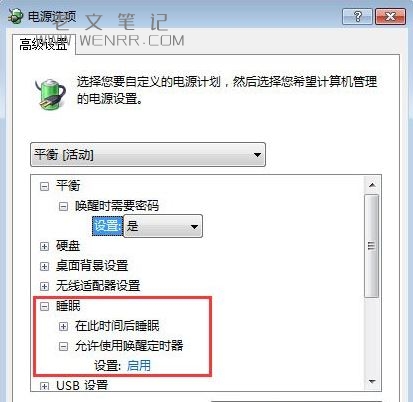Expand the USB 设置 node
Image resolution: width=413 pixels, height=402 pixels.
tap(44, 386)
